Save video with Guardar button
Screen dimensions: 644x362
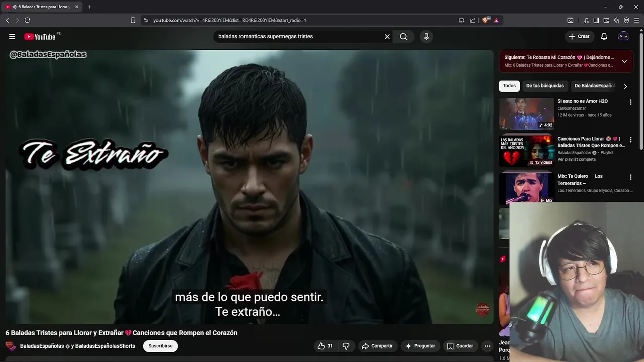coord(460,346)
